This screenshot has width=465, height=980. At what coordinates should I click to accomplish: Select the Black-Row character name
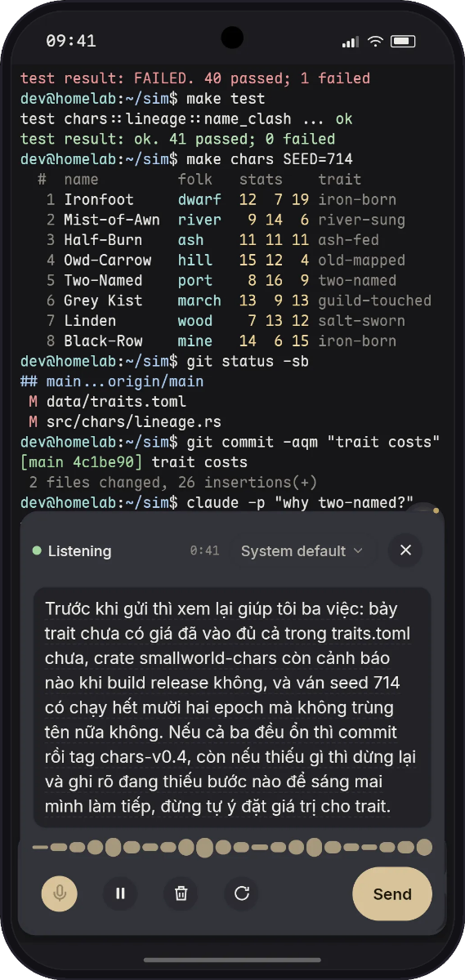pos(103,341)
